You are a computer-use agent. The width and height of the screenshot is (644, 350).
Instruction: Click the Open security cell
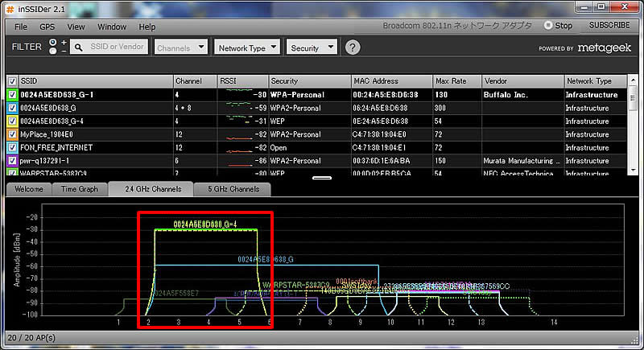(x=278, y=147)
